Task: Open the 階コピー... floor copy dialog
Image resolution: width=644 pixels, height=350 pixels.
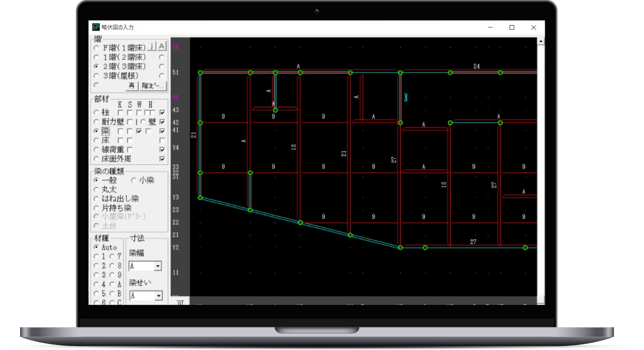Action: pos(152,86)
